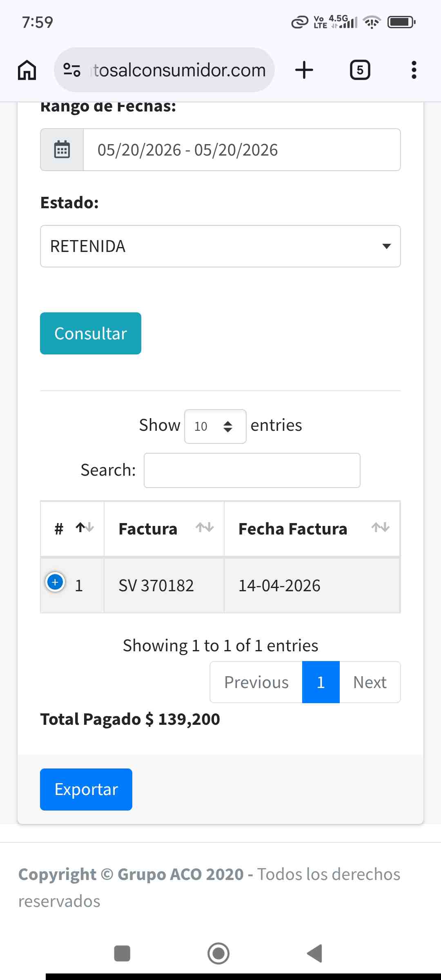Screen dimensions: 441x980
Task: Open a new tab with plus icon
Action: click(304, 70)
